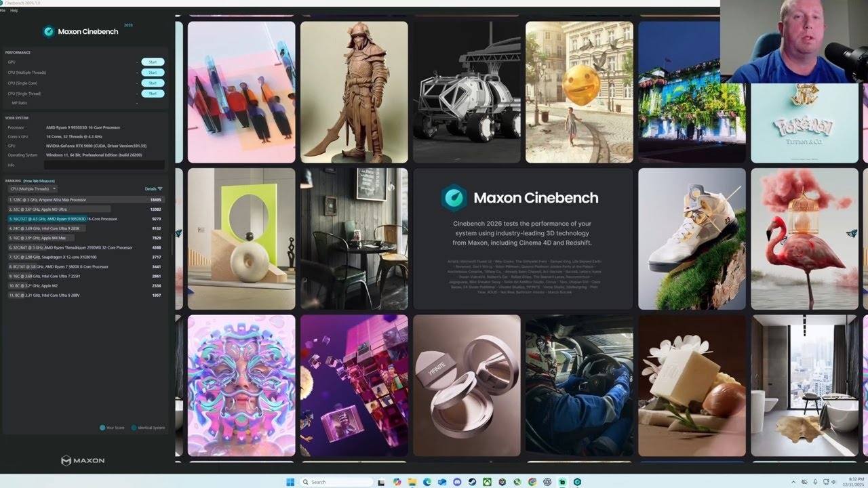
Task: Select the AMD Ryzen 9 9950X3D ranking row
Action: coord(85,219)
